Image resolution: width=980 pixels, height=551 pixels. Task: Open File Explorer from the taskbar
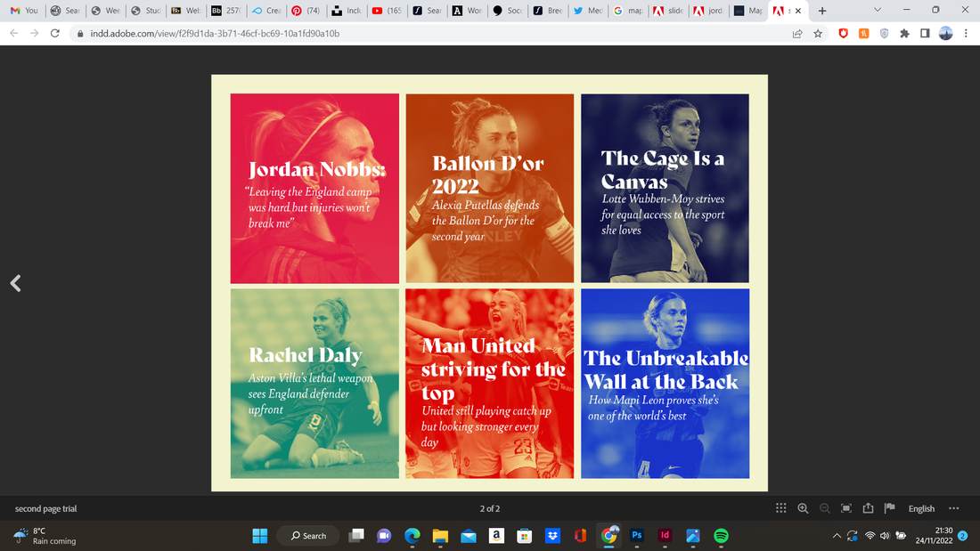click(x=440, y=535)
